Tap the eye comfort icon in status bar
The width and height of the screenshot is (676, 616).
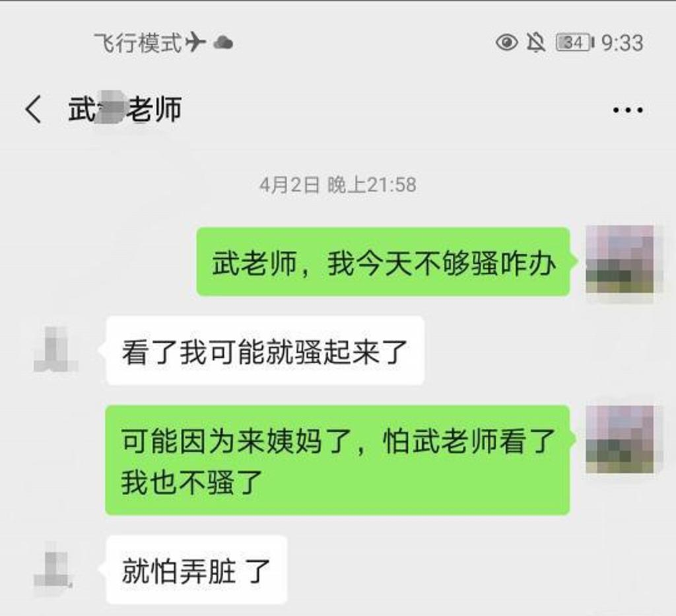[x=506, y=43]
